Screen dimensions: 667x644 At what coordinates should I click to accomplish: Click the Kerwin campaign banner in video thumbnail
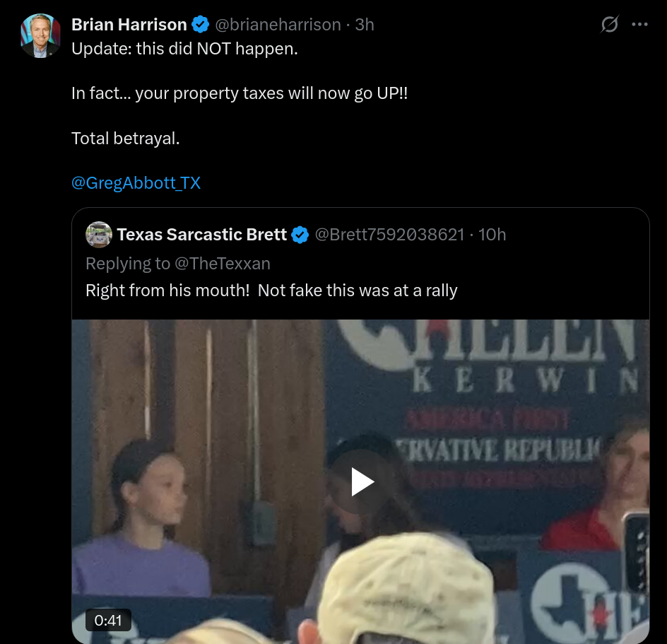coord(523,382)
